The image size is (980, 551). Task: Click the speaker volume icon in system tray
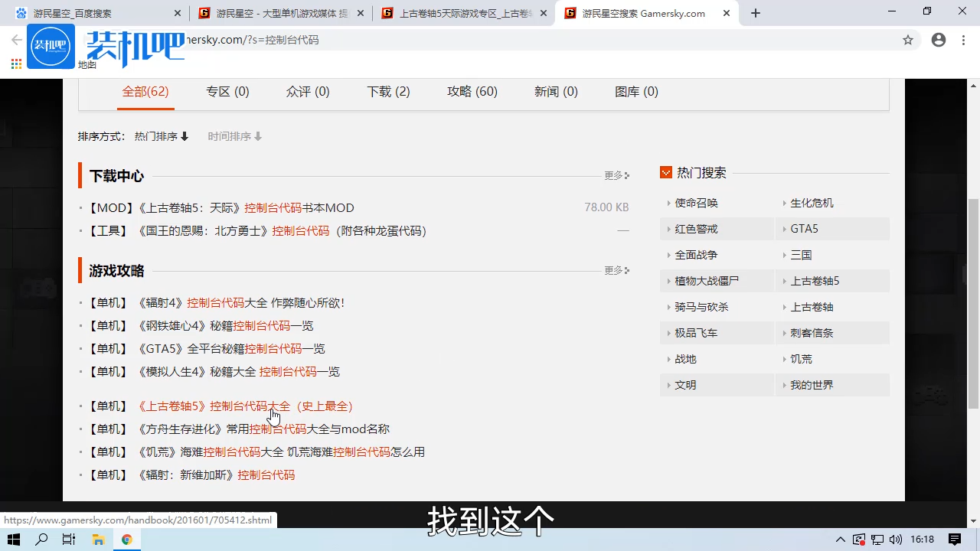(x=897, y=540)
